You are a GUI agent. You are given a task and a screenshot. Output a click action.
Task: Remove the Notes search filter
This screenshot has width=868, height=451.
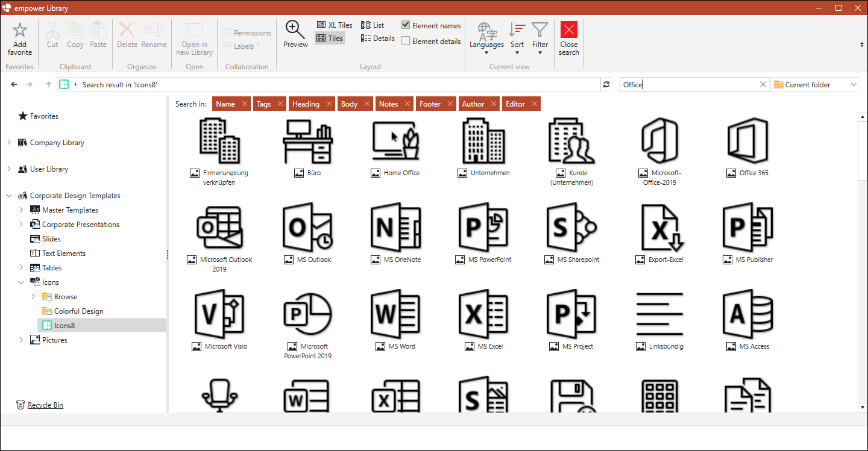[407, 104]
